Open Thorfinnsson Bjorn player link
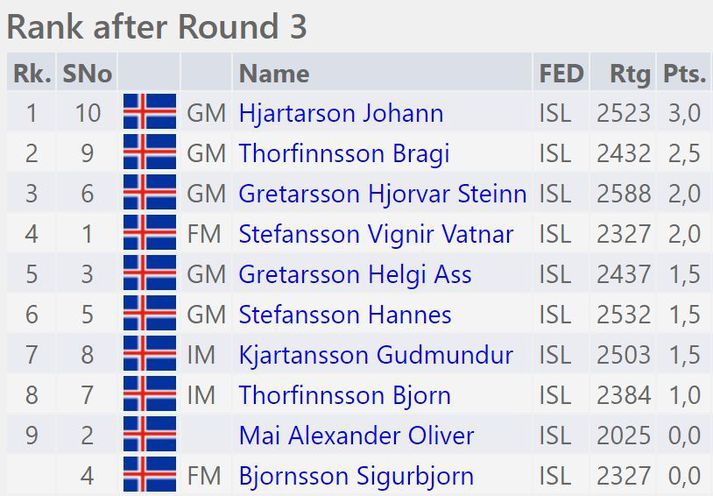Viewport: 713px width, 496px height. click(345, 395)
